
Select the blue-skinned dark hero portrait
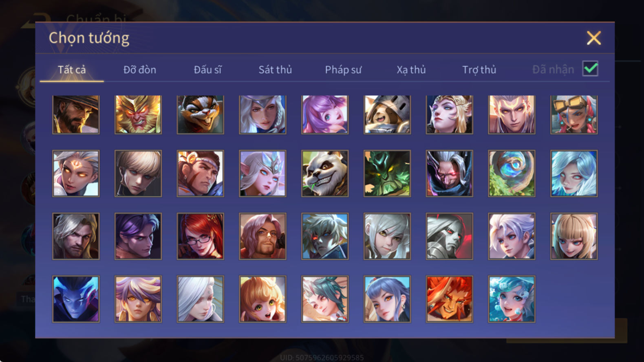76,299
